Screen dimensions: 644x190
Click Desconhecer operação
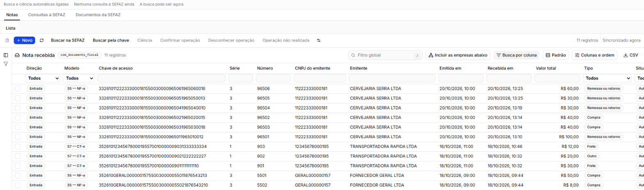(x=231, y=40)
